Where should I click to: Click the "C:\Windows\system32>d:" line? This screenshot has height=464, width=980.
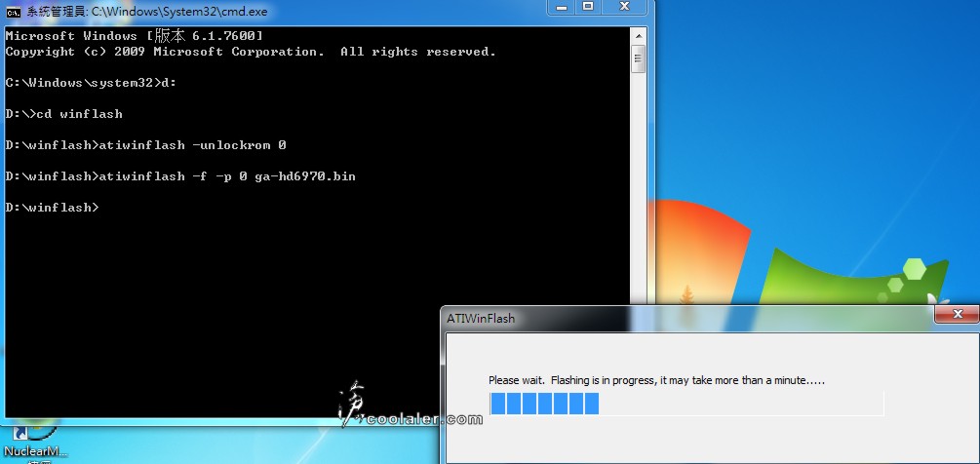click(91, 83)
